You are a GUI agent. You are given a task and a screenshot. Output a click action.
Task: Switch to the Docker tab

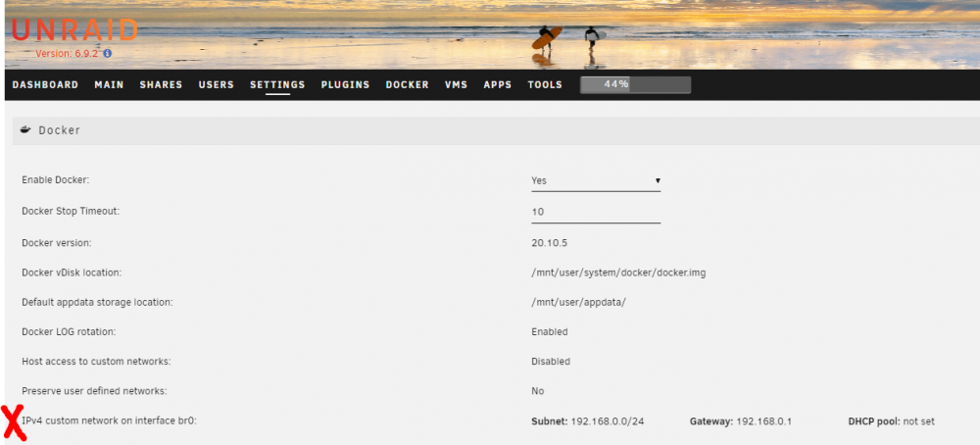coord(408,85)
